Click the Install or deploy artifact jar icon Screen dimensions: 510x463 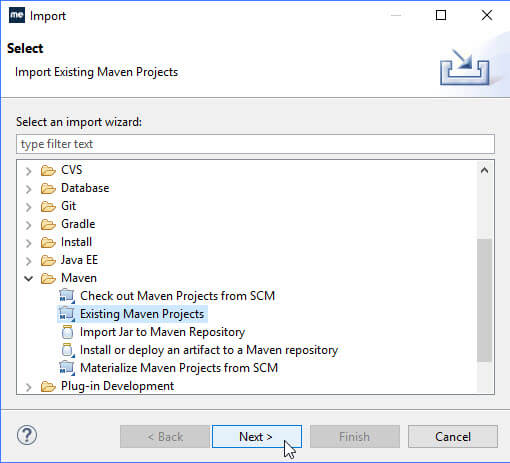click(x=68, y=350)
